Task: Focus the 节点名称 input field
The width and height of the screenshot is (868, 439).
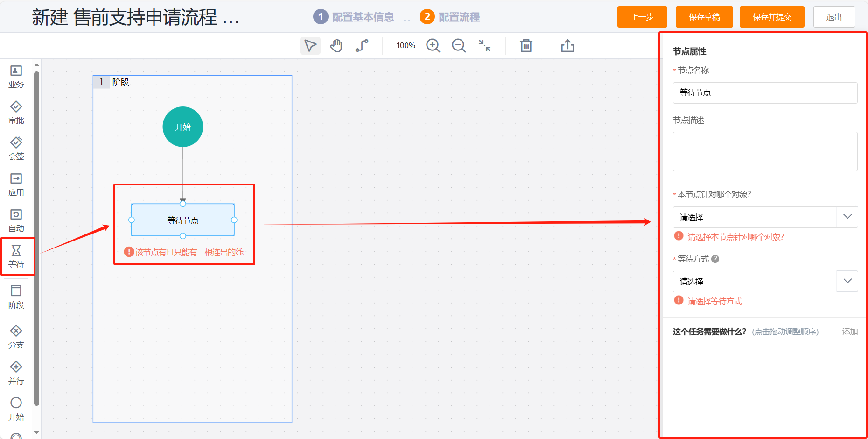Action: pyautogui.click(x=765, y=93)
